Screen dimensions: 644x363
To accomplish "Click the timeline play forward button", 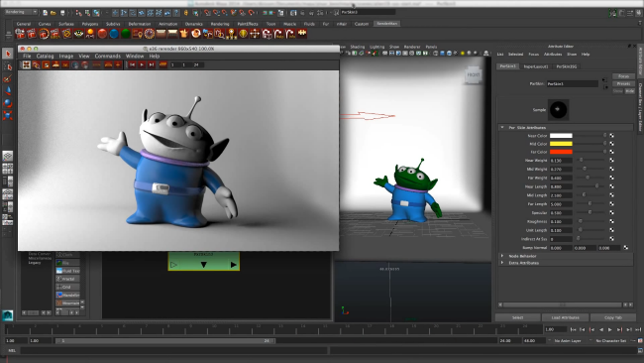I will 610,329.
